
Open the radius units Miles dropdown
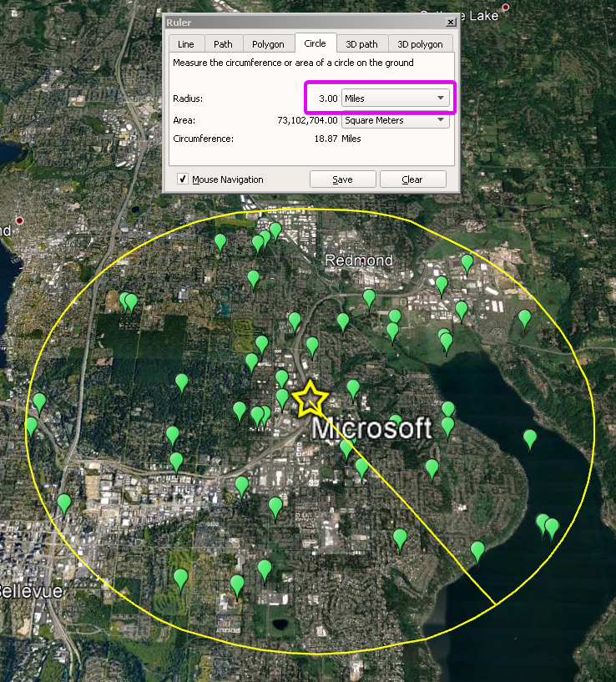[395, 99]
